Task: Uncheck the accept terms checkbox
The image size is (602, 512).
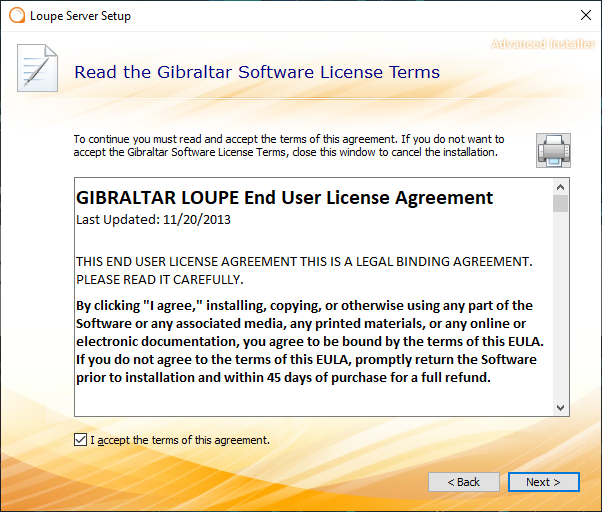Action: point(80,440)
